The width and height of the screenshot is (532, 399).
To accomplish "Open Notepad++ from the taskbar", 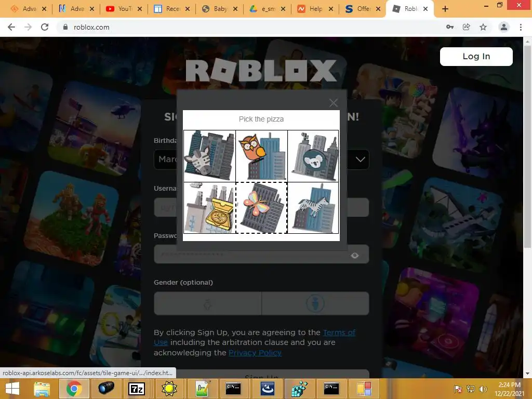I will 203,389.
